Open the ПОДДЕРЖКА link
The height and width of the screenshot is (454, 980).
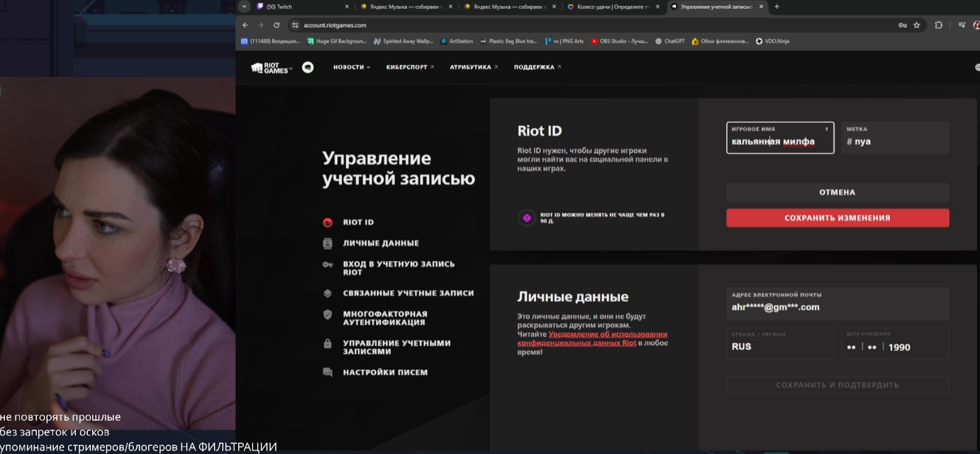(x=538, y=67)
